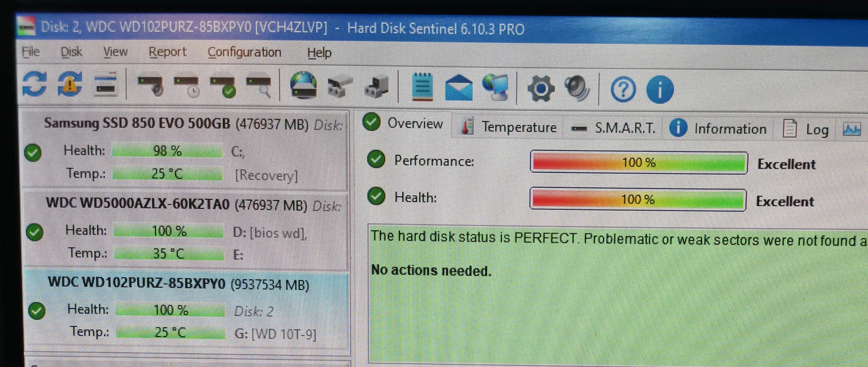
Task: Switch to the S.M.A.R.T. tab
Action: [614, 128]
